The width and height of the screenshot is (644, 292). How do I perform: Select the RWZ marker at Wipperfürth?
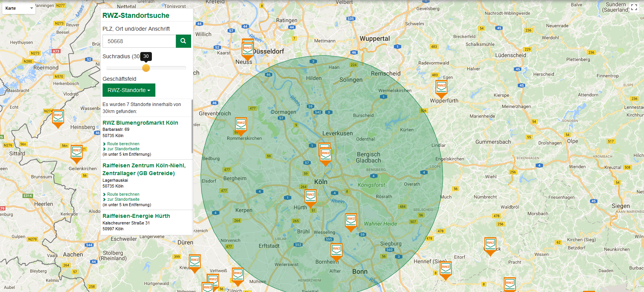tap(441, 88)
